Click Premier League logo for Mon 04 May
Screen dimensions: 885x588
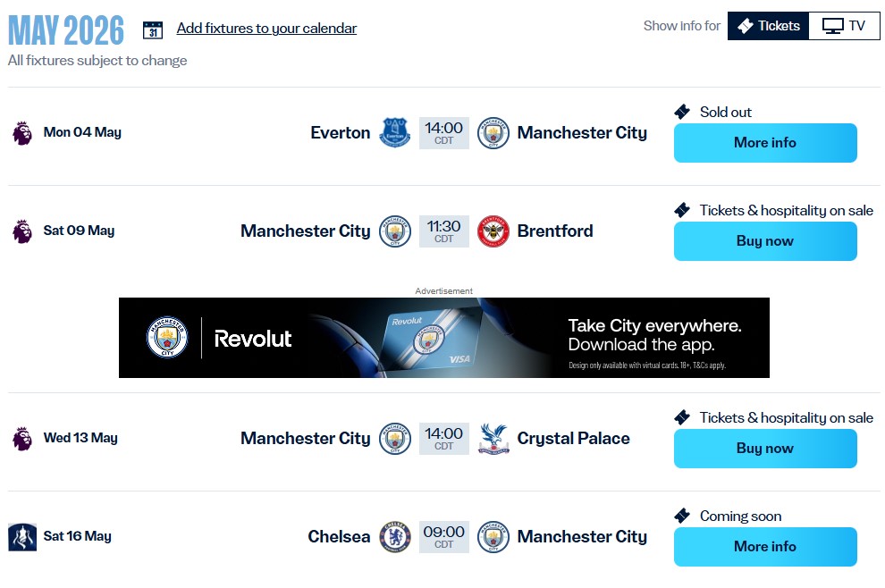pos(22,133)
